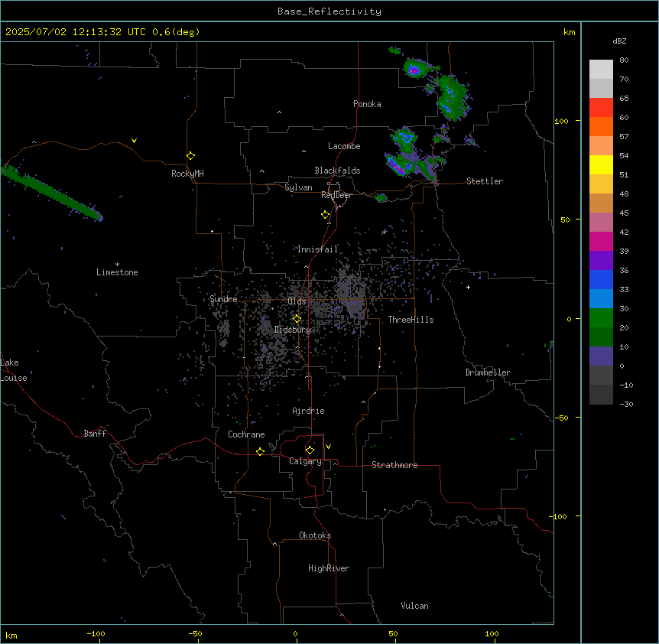The height and width of the screenshot is (644, 659).
Task: Click the Strathmore label
Action: pyautogui.click(x=394, y=465)
